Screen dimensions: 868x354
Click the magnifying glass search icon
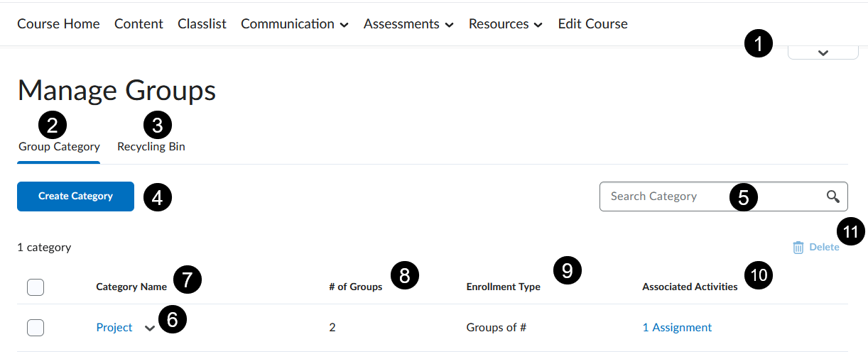(x=833, y=197)
